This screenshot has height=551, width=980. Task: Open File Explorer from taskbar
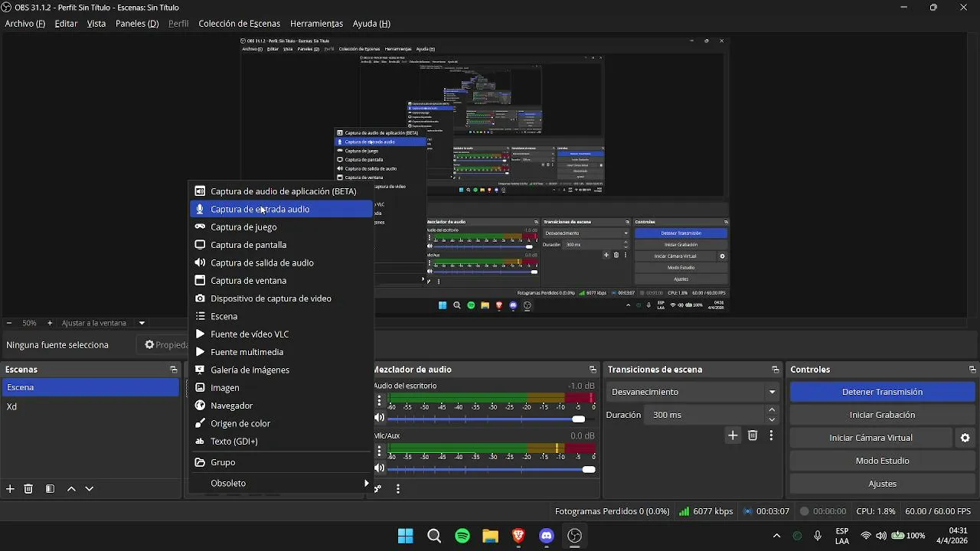[x=490, y=536]
